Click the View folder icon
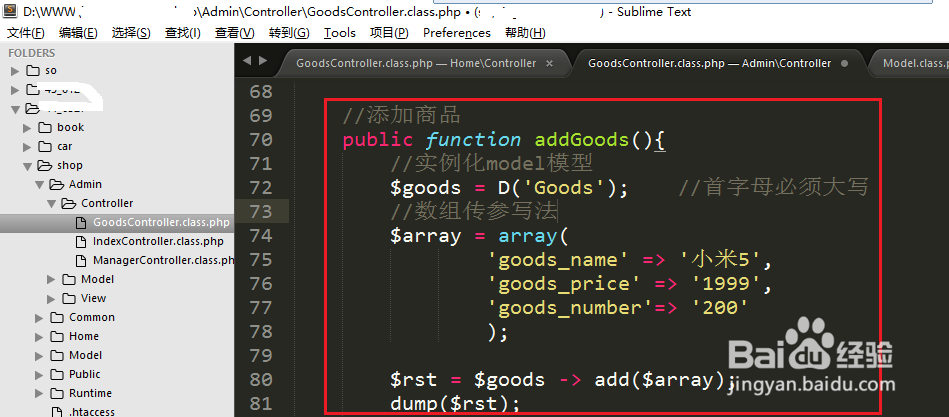949x417 pixels. 70,298
